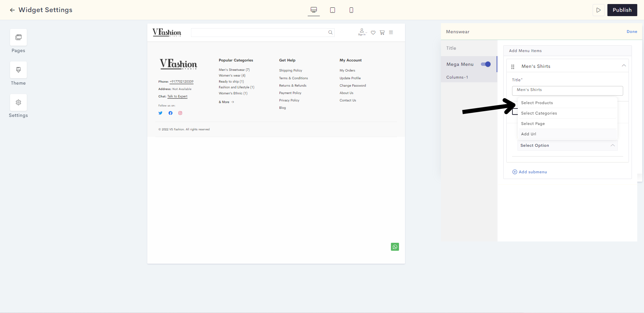Image resolution: width=644 pixels, height=313 pixels.
Task: Open the Pages panel icon
Action: tap(18, 37)
